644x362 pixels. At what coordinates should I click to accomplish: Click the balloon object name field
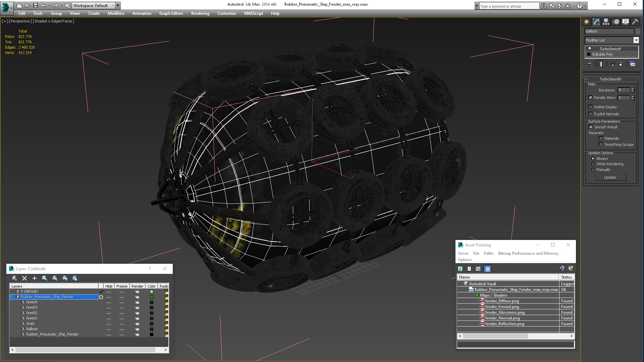click(x=609, y=31)
